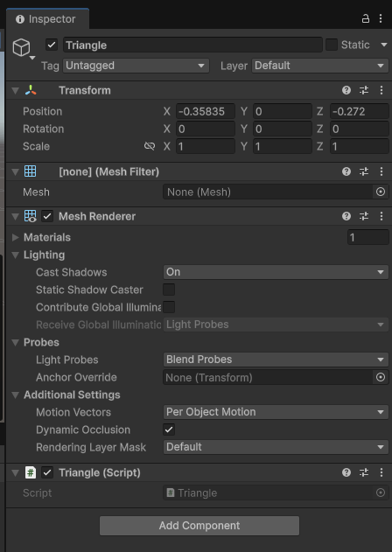The width and height of the screenshot is (392, 552).
Task: Click the Position X field
Action: click(206, 112)
